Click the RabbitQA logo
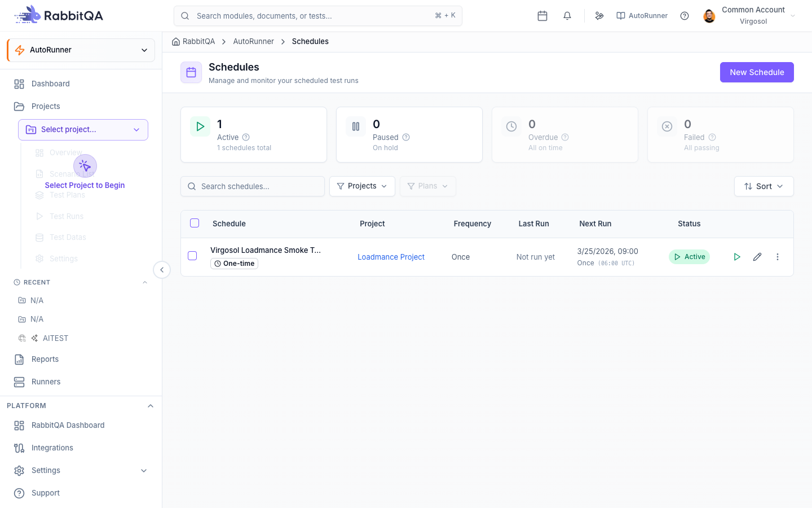Screen dimensions: 812x508 point(59,15)
